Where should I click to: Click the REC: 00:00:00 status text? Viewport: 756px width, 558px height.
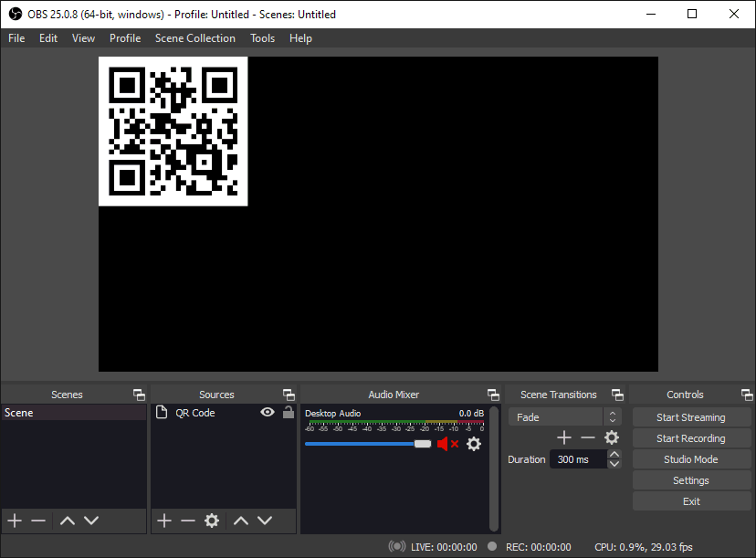(539, 547)
